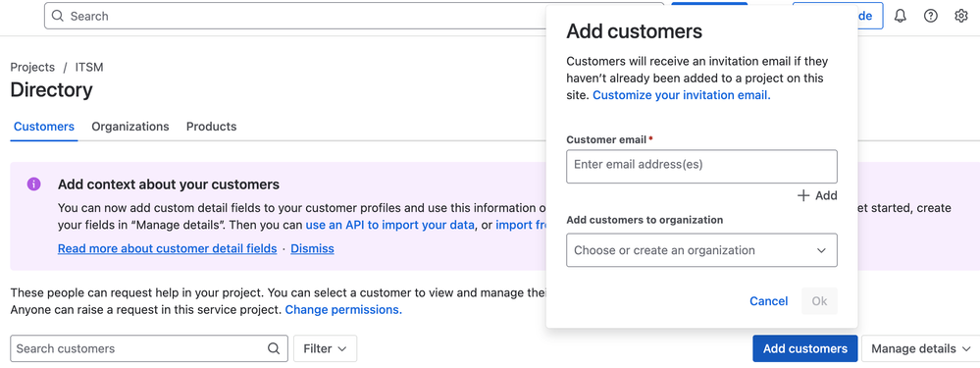Click the Customer email input field
Viewport: 980px width, 368px height.
pos(701,166)
